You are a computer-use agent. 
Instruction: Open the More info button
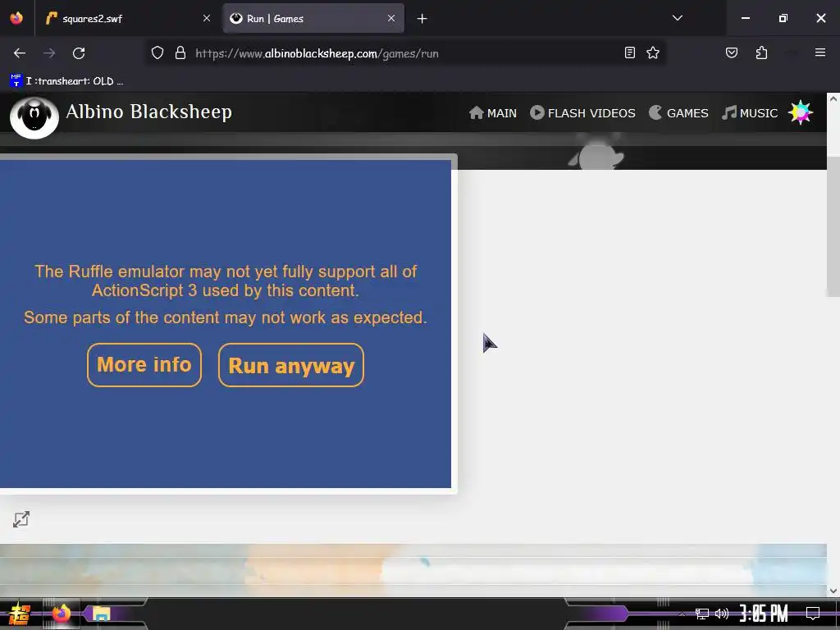tap(144, 365)
